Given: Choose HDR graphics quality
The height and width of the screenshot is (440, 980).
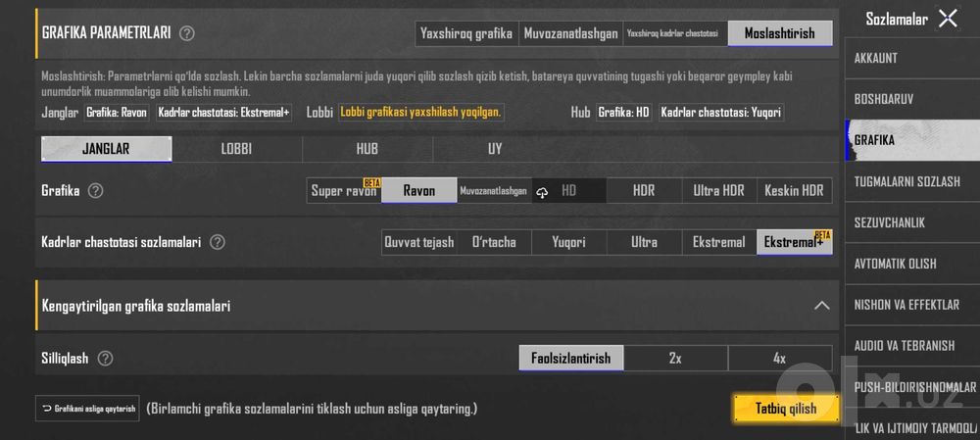Looking at the screenshot, I should pos(645,191).
